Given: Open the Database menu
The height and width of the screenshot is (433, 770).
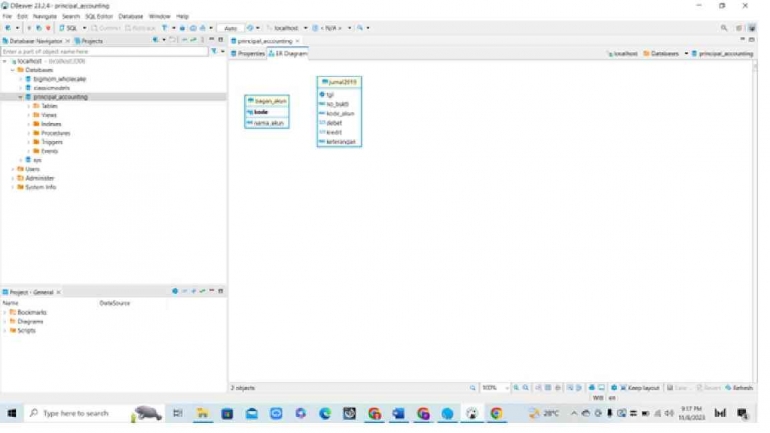Looking at the screenshot, I should click(x=131, y=16).
